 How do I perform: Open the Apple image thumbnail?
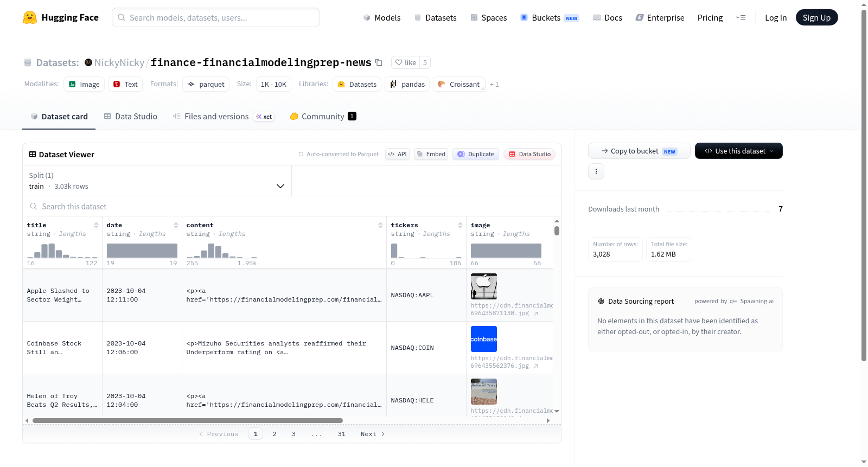(484, 286)
